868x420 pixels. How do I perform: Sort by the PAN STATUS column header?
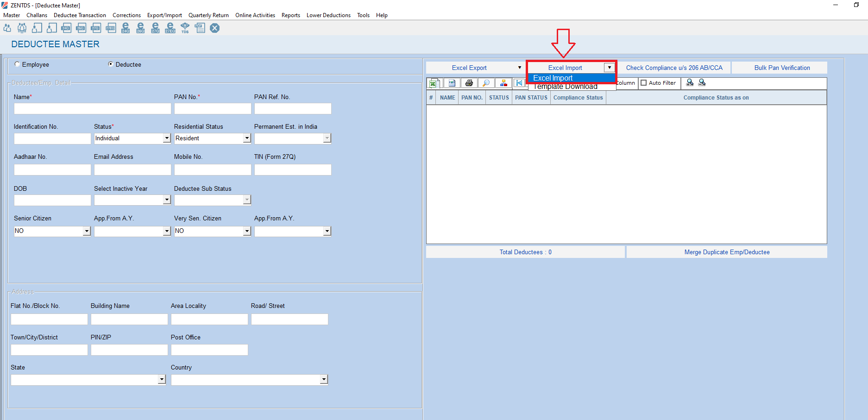531,98
